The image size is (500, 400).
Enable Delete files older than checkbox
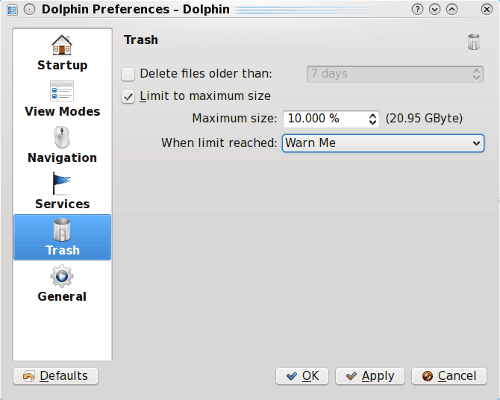tap(128, 74)
